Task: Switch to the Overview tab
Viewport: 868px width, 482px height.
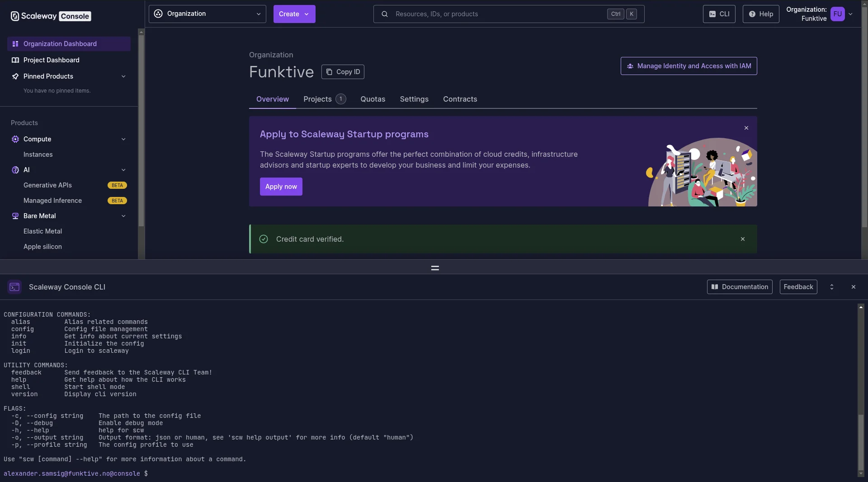Action: [x=273, y=99]
